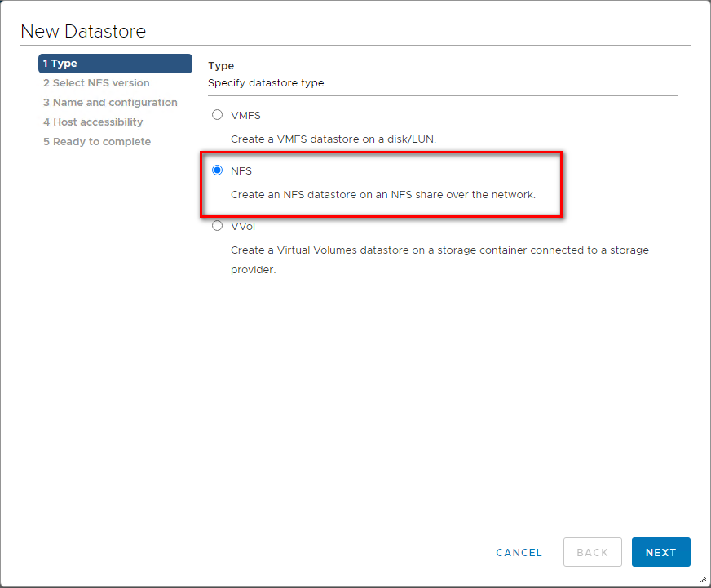The image size is (711, 588).
Task: Click the VMFS disk/LUN description text
Action: point(333,139)
